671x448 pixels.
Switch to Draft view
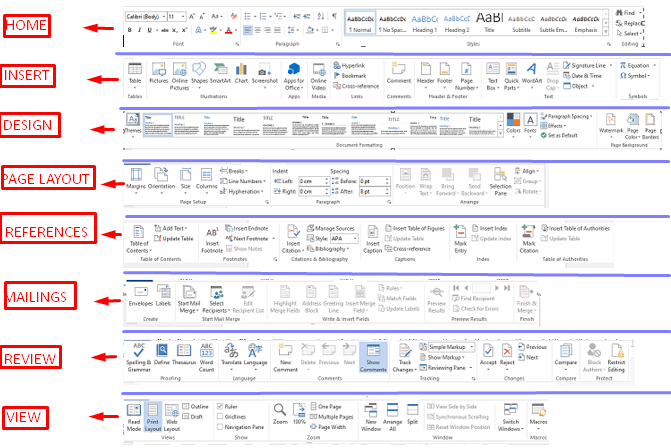coord(193,417)
